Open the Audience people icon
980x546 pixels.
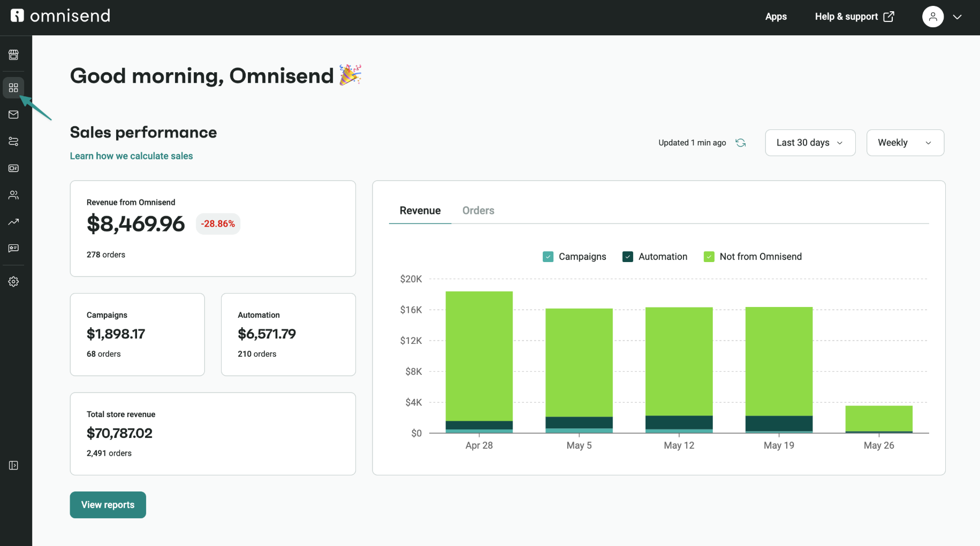coord(13,195)
